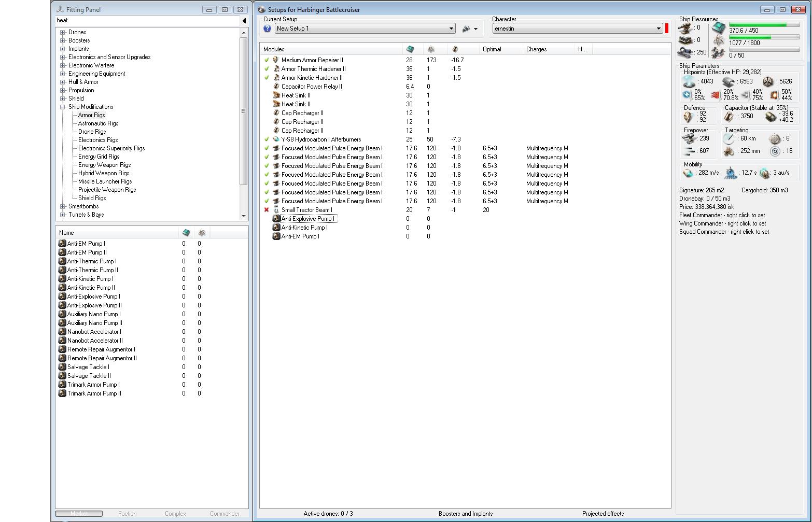812x522 pixels.
Task: Click the search arrow icon beside the 'heat' field
Action: tap(244, 21)
